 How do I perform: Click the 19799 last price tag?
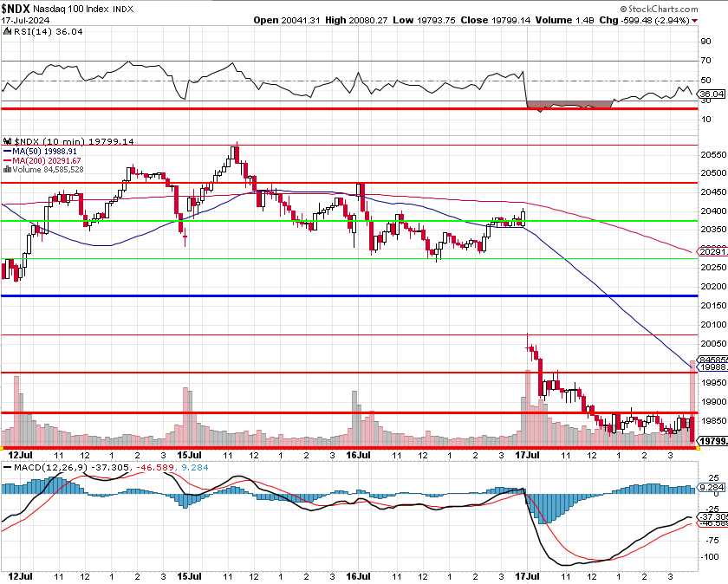tap(712, 441)
